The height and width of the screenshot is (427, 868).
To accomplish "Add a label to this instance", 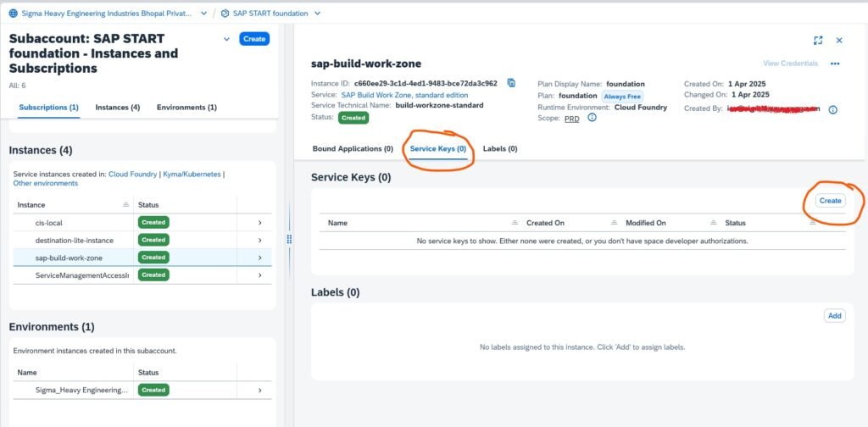I will click(x=834, y=315).
